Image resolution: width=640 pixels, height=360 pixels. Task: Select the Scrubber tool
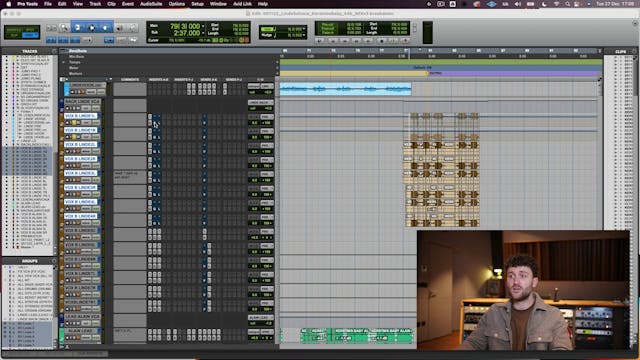point(120,27)
